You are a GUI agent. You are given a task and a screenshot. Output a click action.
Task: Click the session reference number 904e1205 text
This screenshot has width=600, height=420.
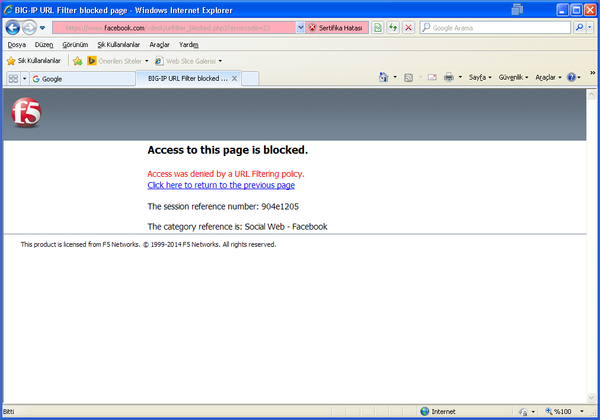coord(223,207)
